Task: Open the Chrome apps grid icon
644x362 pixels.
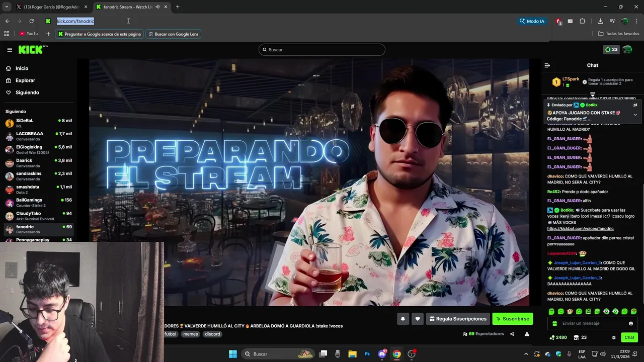Action: point(7,34)
